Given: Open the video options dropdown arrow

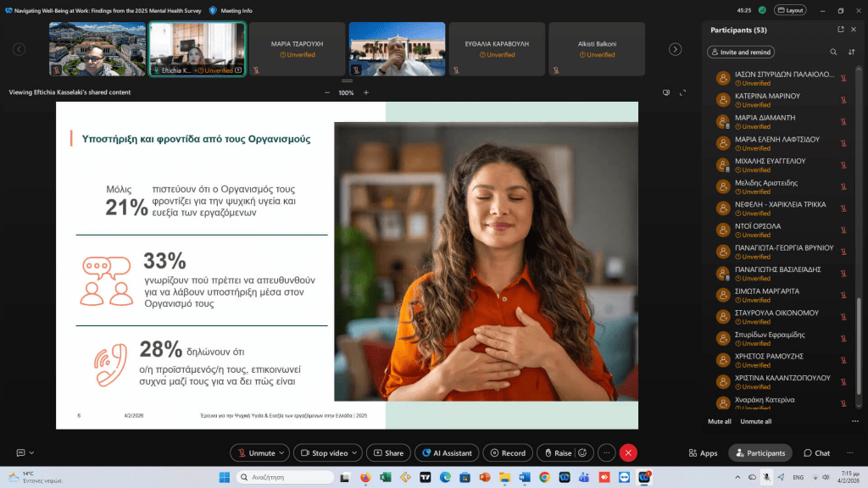Looking at the screenshot, I should 353,452.
